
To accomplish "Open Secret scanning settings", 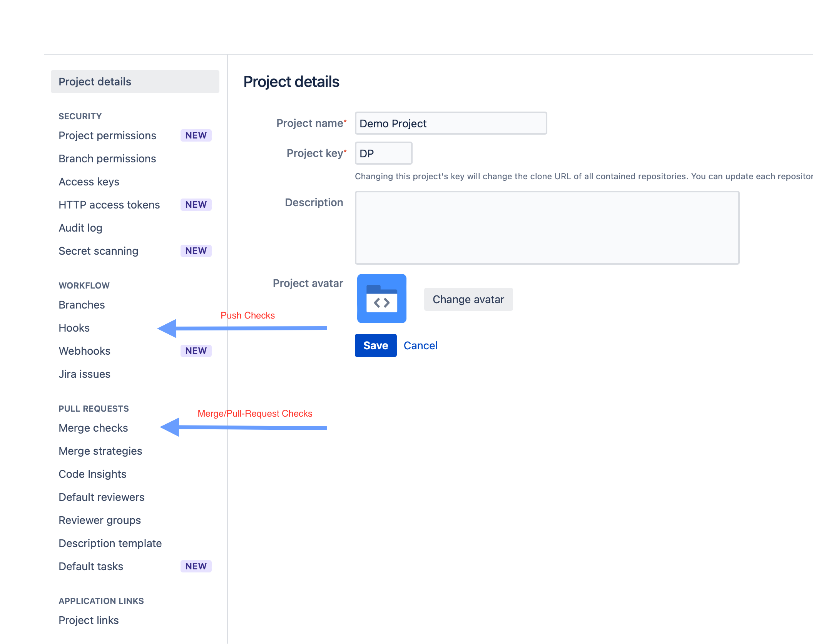I will [99, 251].
